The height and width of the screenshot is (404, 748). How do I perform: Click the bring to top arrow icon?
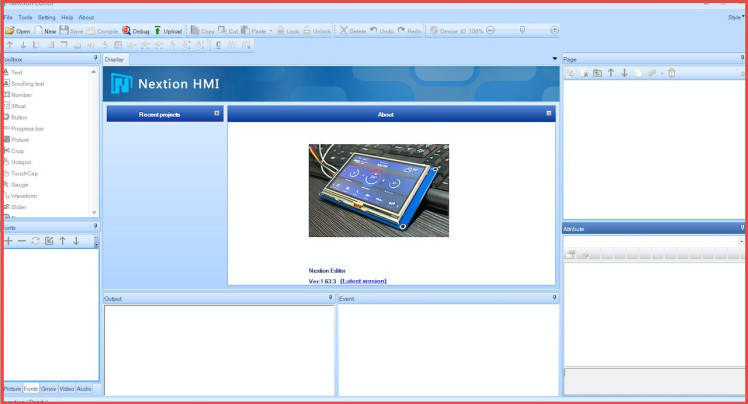(x=10, y=45)
